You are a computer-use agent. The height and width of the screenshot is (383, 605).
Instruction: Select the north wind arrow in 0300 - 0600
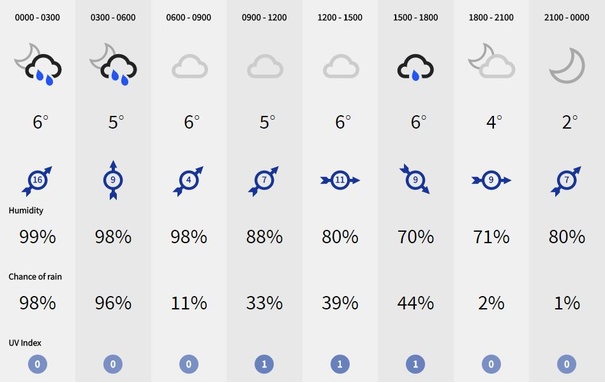(x=113, y=180)
